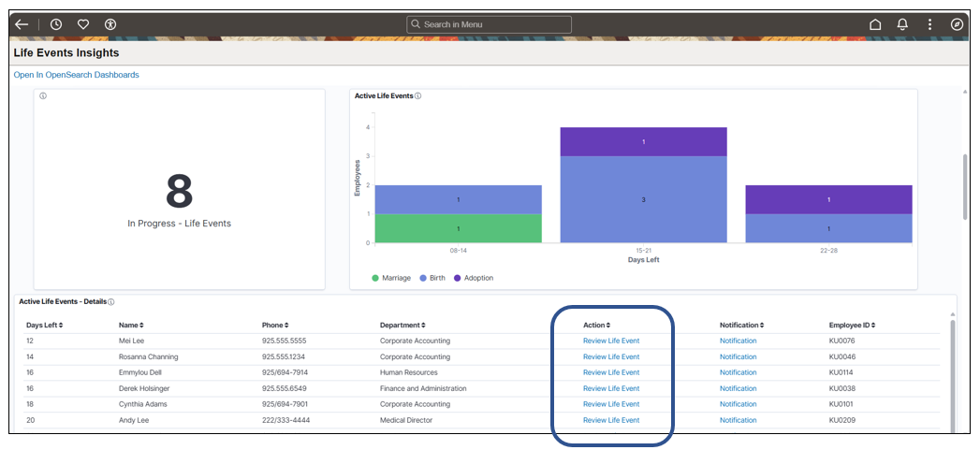980x450 pixels.
Task: Open Notification link for Derek Holsinger
Action: click(x=739, y=388)
